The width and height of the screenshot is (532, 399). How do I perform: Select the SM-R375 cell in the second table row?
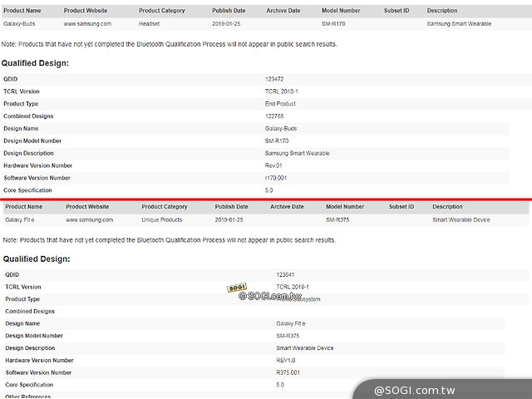pyautogui.click(x=337, y=219)
